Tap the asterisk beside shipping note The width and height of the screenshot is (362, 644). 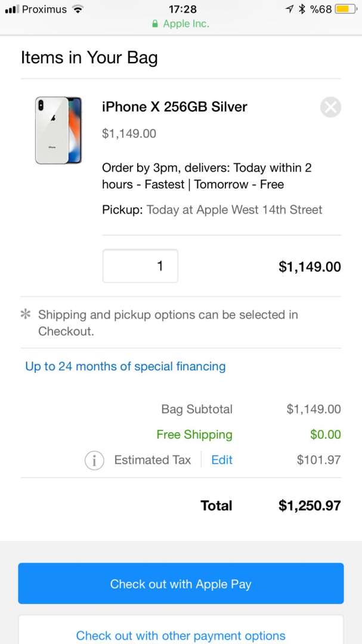[x=26, y=315]
